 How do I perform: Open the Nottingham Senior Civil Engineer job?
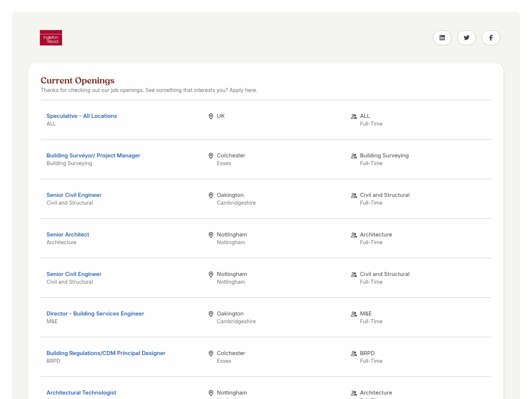click(74, 274)
